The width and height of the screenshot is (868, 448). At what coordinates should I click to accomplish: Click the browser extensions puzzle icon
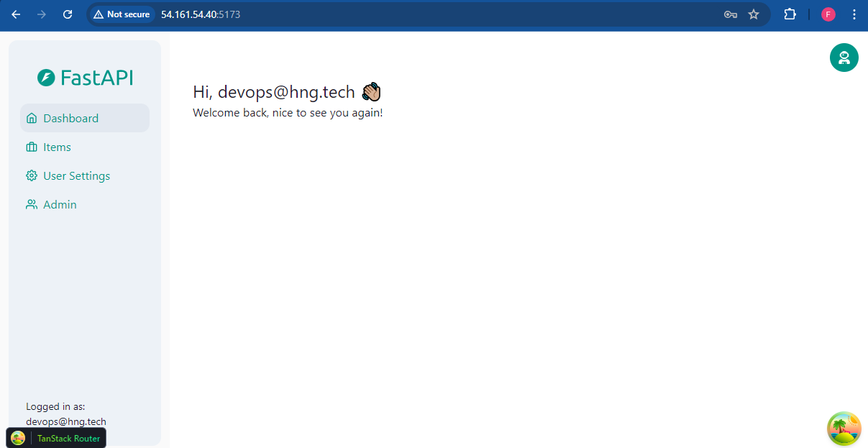click(x=790, y=14)
